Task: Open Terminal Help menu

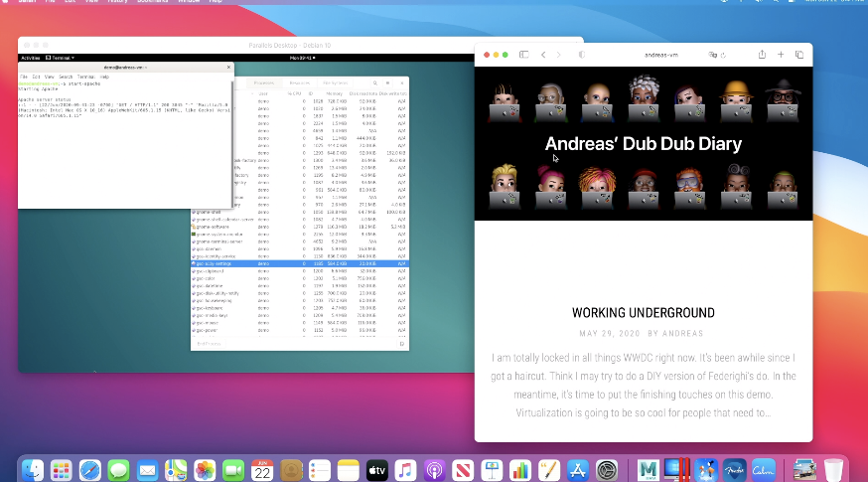Action: coord(104,77)
